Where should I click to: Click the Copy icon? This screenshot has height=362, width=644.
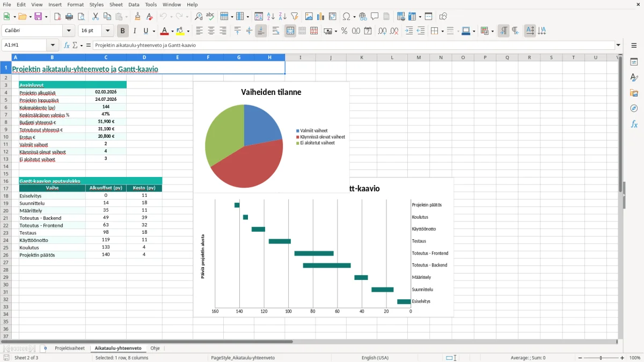click(107, 17)
